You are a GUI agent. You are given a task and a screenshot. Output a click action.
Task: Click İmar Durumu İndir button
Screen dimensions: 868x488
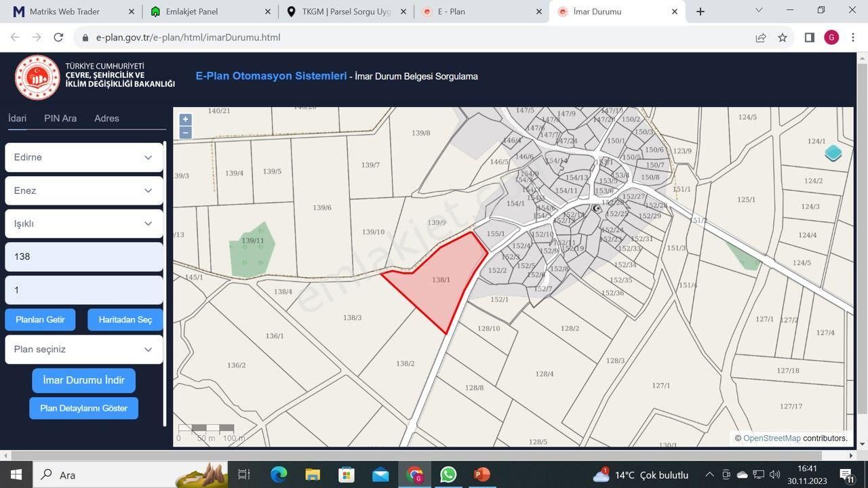pyautogui.click(x=83, y=380)
